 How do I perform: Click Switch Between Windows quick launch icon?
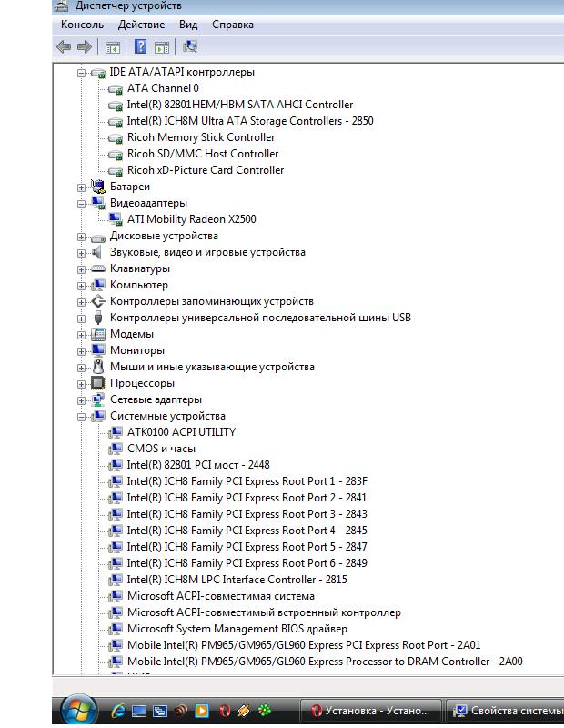click(x=160, y=711)
